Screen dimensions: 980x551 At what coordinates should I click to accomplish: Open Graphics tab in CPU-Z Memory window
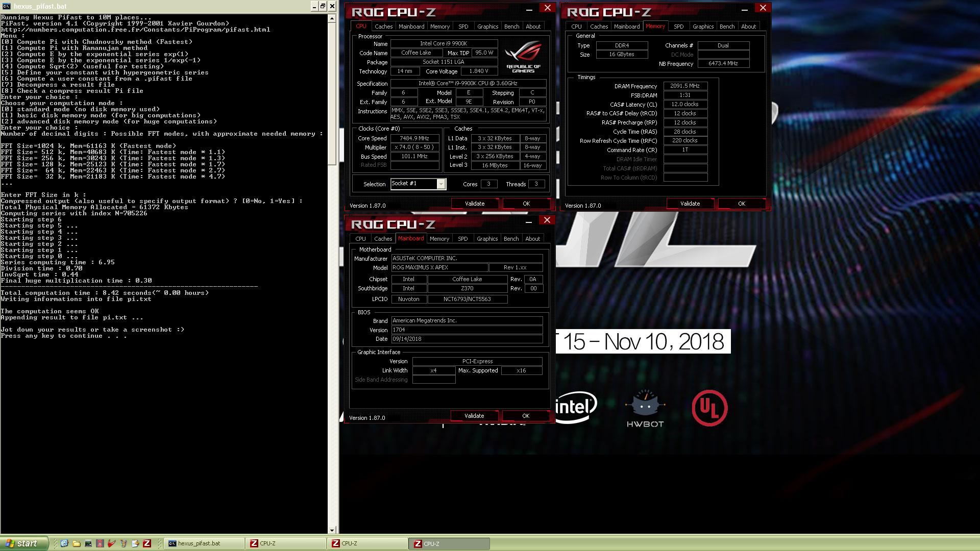tap(703, 27)
